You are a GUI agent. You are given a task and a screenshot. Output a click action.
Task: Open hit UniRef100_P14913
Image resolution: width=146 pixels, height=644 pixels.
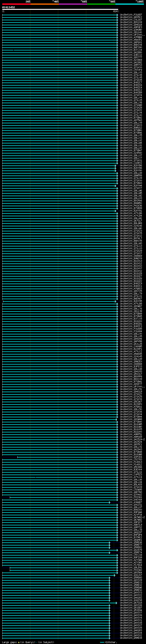point(131,462)
